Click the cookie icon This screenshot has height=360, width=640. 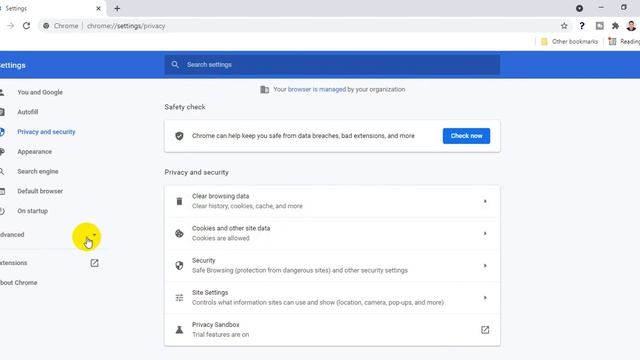[x=179, y=233]
